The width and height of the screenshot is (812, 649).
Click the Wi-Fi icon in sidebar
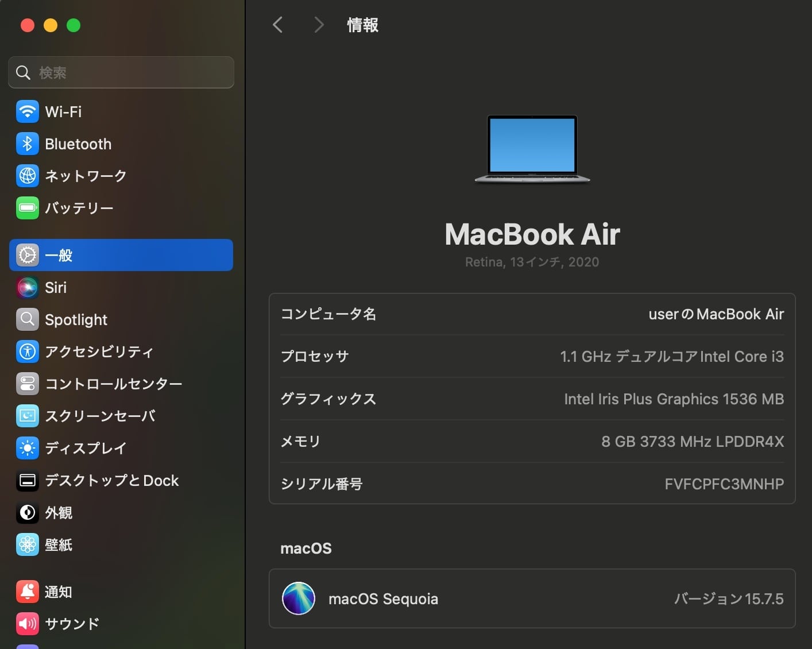click(28, 111)
